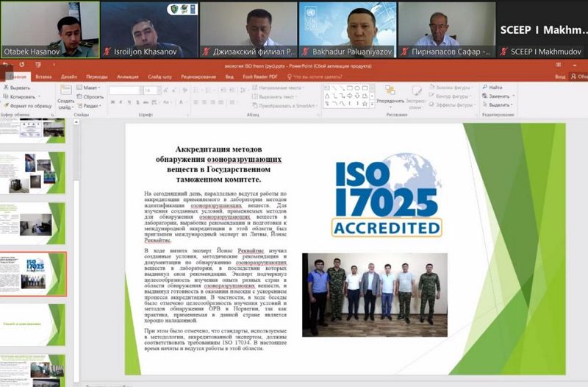This screenshot has height=387, width=588.
Task: Reset slide with Сбросить
Action: [x=90, y=97]
